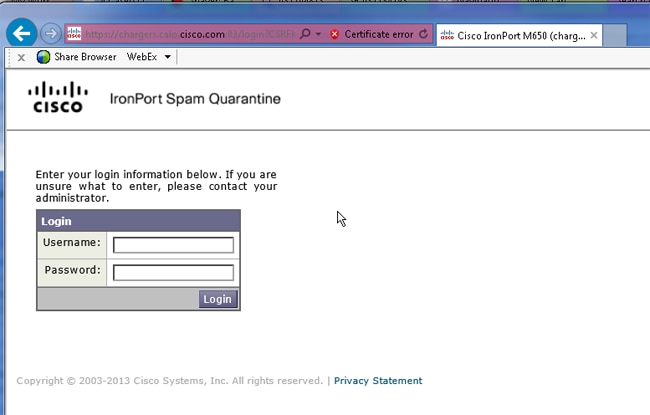
Task: Click the Share Browser globe icon
Action: coord(43,57)
